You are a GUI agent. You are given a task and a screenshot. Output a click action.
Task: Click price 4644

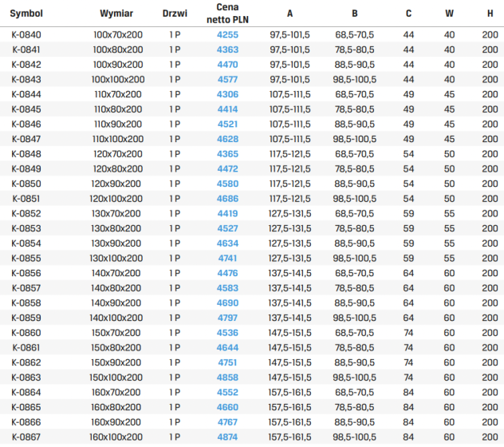coord(227,347)
